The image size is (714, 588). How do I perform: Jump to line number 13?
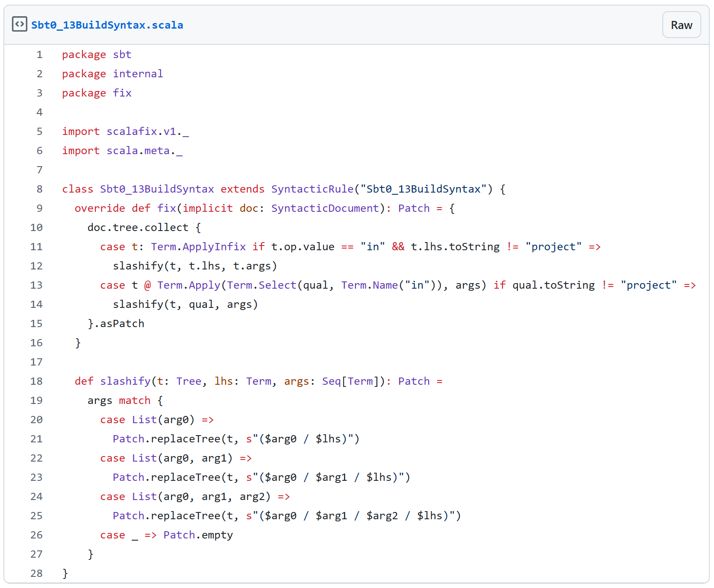(37, 285)
